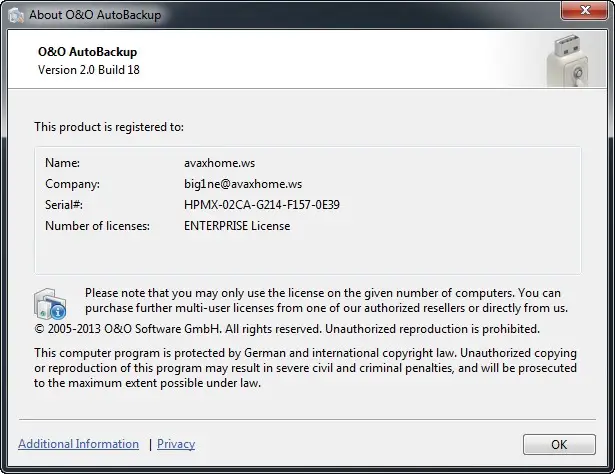
Task: Click the 'Please note that you may only' notice
Action: 326,300
